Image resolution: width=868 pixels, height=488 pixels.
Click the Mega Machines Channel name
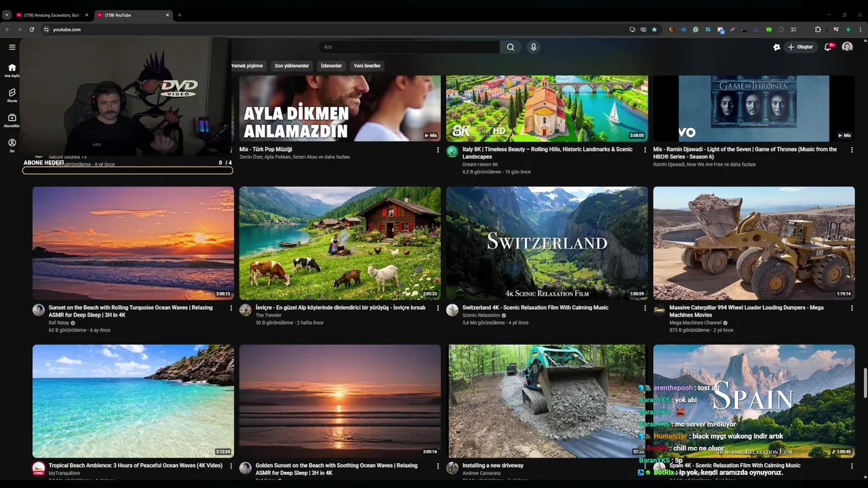[695, 323]
